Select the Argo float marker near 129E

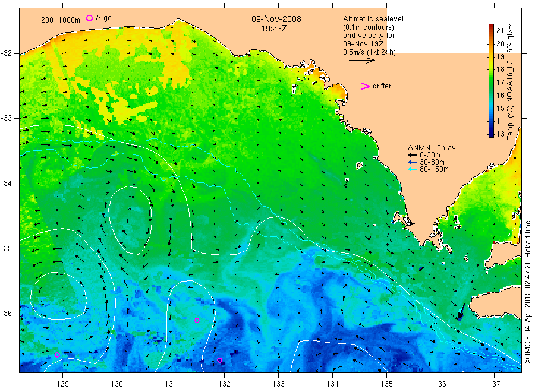57,355
